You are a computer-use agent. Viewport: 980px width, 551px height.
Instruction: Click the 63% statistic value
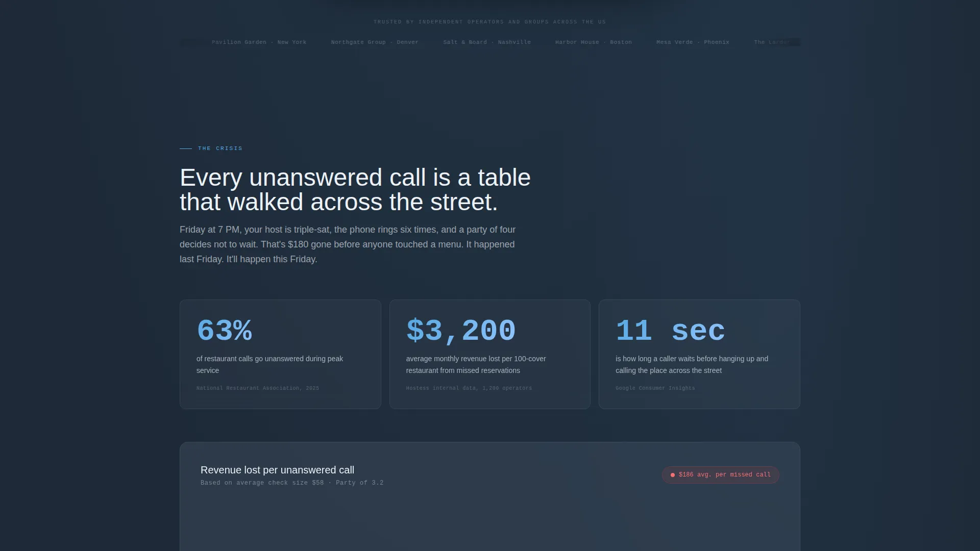click(224, 330)
